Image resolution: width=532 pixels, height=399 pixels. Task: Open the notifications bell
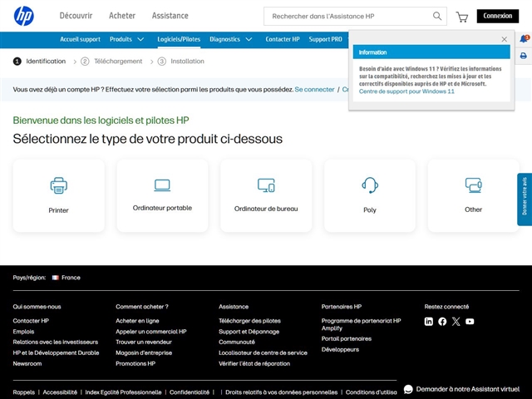[524, 39]
